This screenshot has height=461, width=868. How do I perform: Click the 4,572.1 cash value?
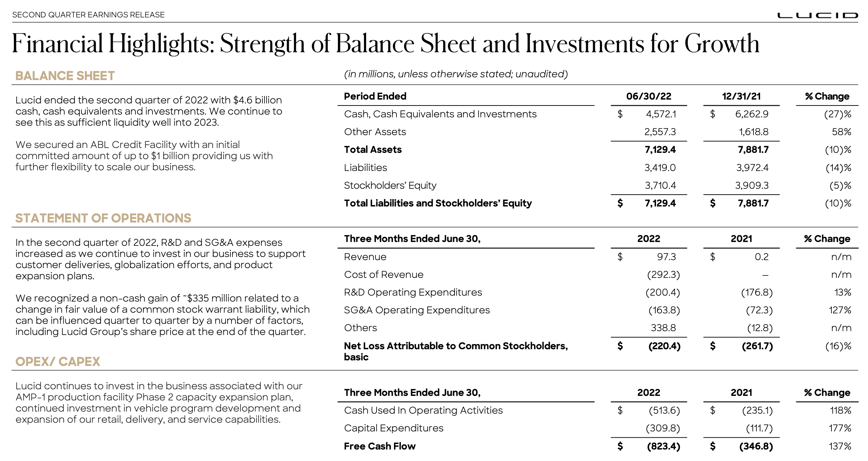tap(661, 114)
